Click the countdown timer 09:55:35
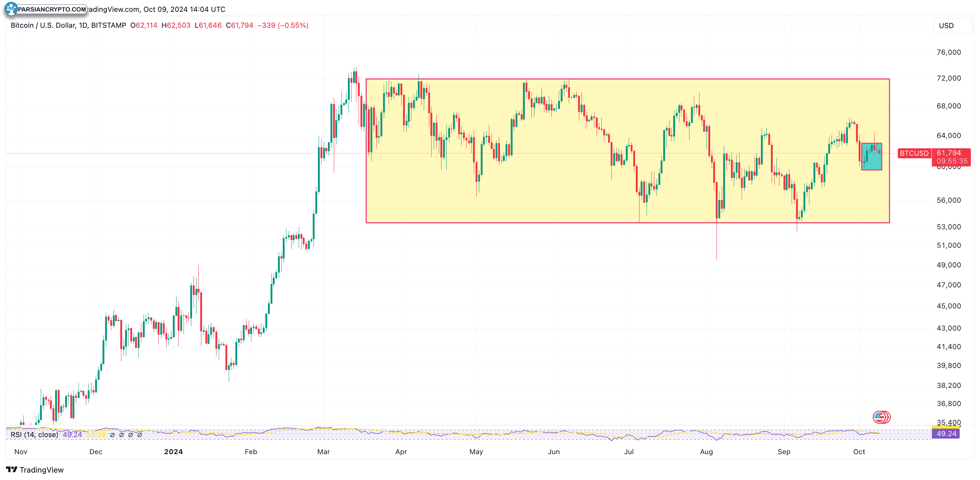Viewport: 980px width, 480px height. click(952, 161)
